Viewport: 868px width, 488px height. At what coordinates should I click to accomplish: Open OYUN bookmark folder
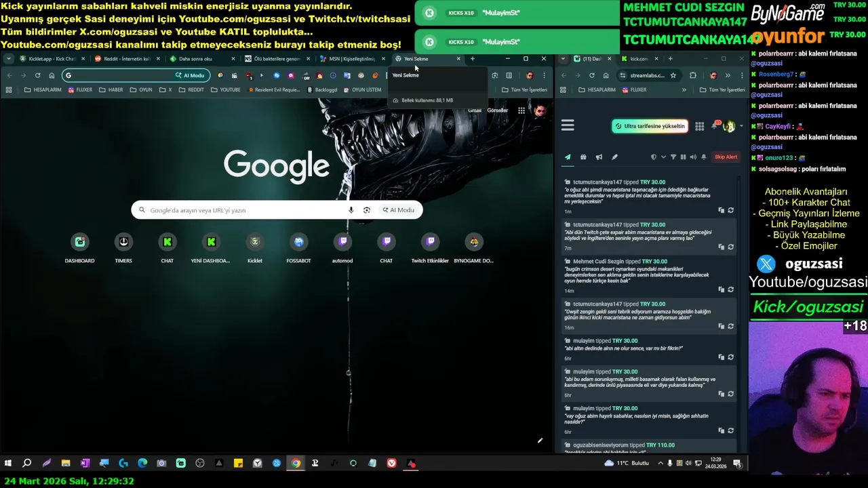[141, 89]
